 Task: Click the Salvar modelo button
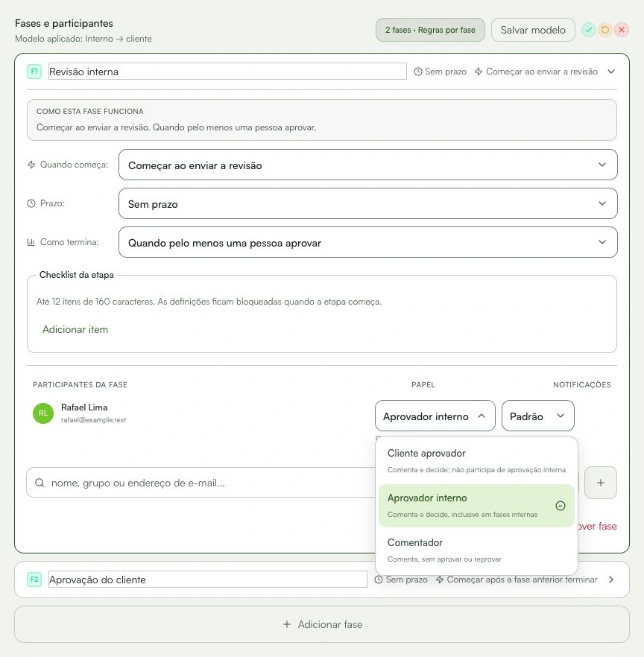(x=533, y=30)
